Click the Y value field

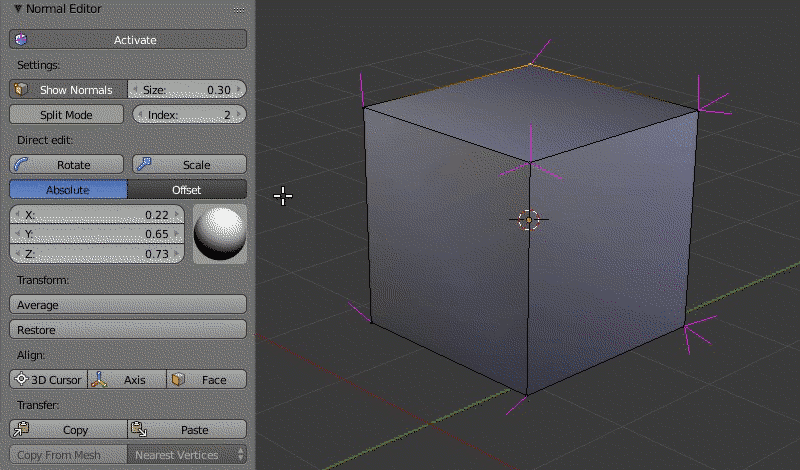point(97,234)
